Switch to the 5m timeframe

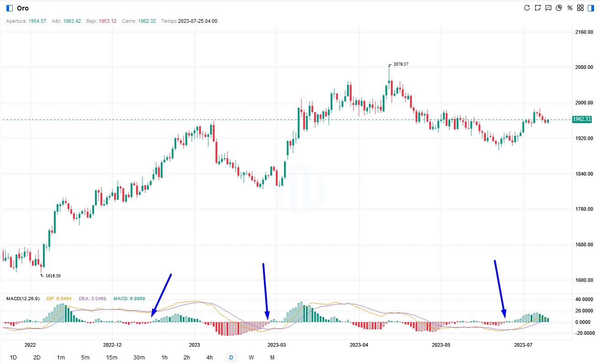(85, 358)
